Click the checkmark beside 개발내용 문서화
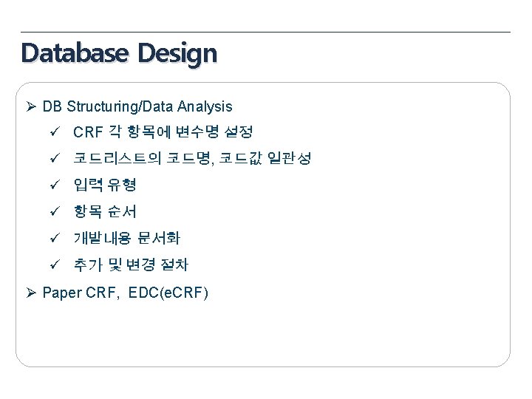The image size is (532, 399). click(55, 238)
